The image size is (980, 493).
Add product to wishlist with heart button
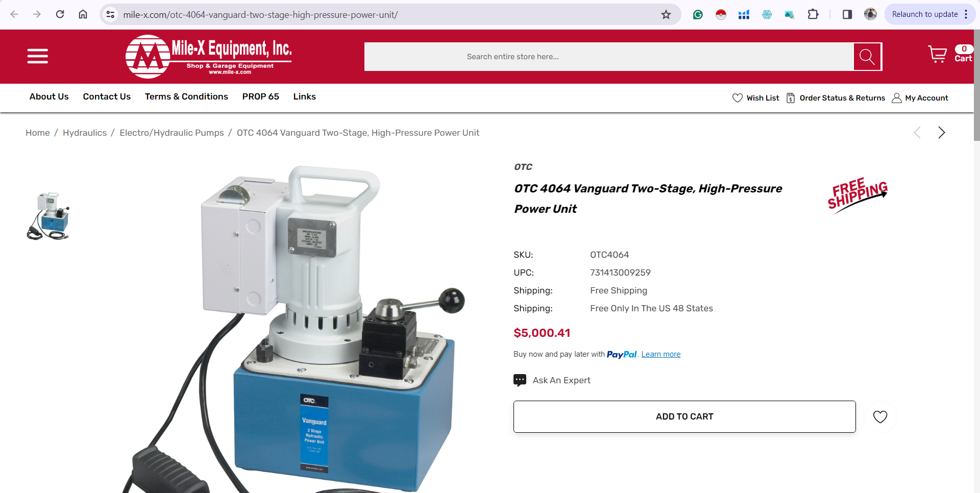(x=880, y=416)
